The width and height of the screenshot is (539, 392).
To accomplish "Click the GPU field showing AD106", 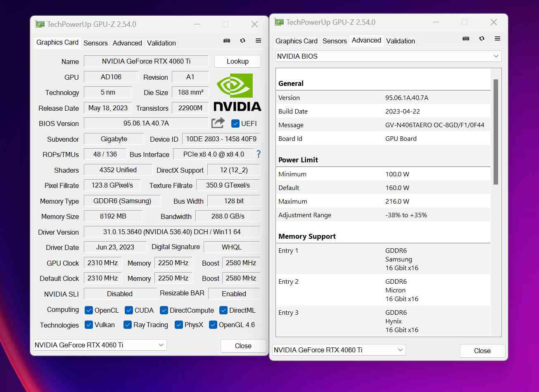I will pyautogui.click(x=111, y=77).
